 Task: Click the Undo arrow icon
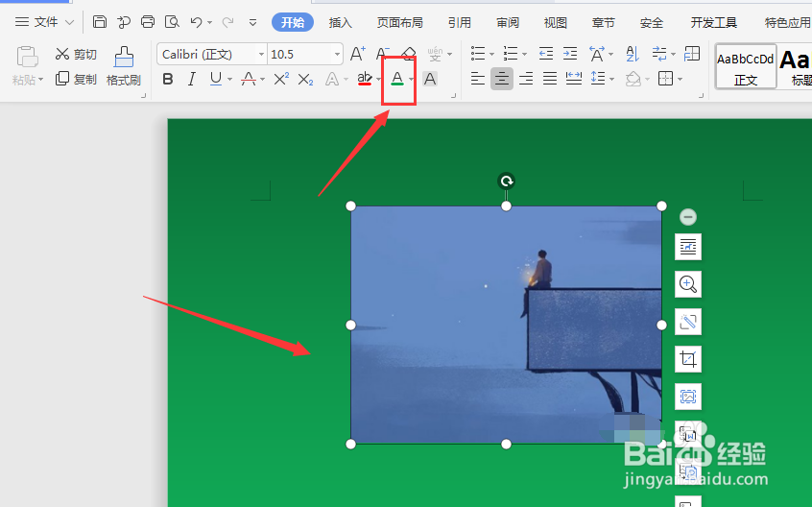coord(196,22)
